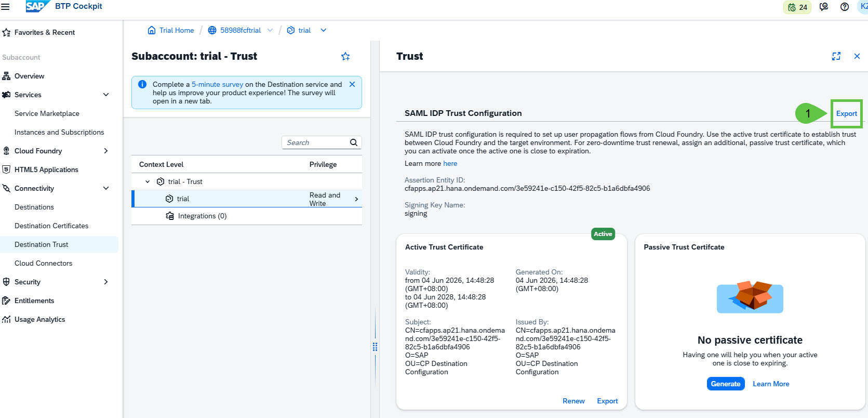868x418 pixels.
Task: Open the help question mark icon
Action: 845,7
